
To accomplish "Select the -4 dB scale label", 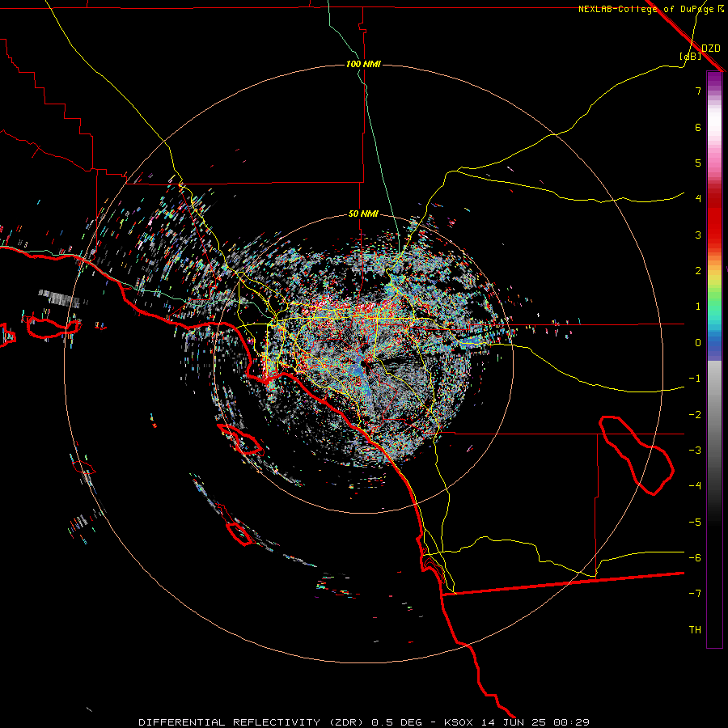I will [695, 485].
